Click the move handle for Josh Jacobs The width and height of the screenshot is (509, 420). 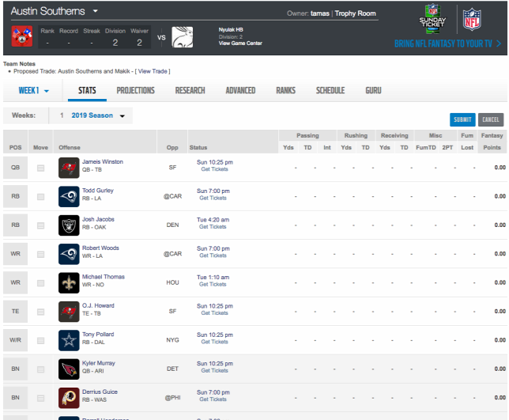(x=40, y=225)
